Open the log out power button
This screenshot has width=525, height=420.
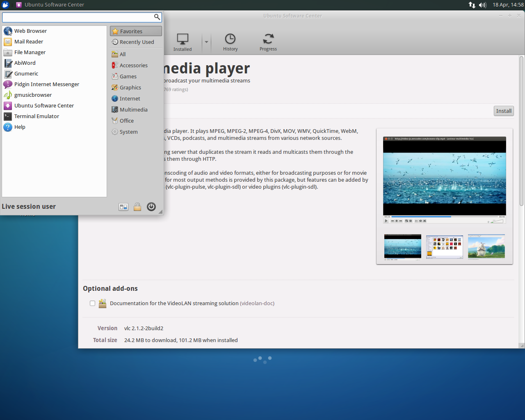tap(151, 207)
